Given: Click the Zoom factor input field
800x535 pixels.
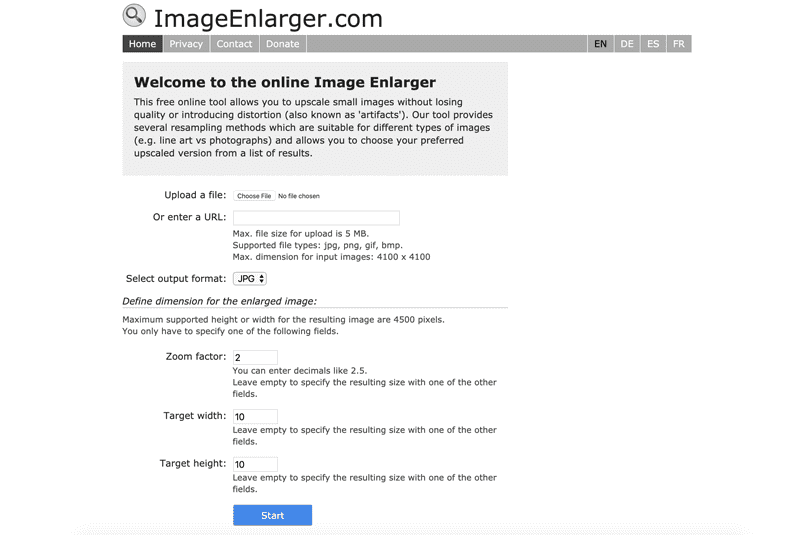Looking at the screenshot, I should 255,358.
